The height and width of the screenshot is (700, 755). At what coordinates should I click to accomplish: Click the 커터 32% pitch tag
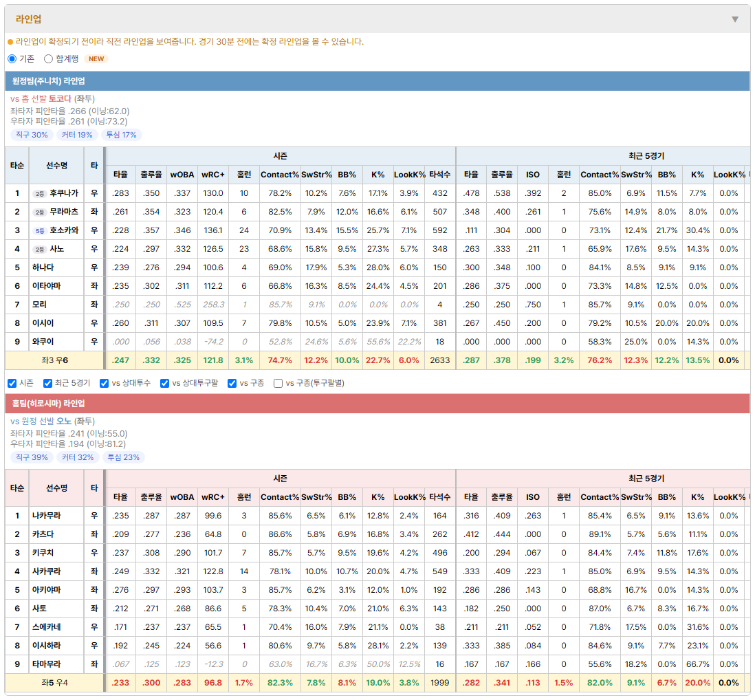(x=78, y=457)
